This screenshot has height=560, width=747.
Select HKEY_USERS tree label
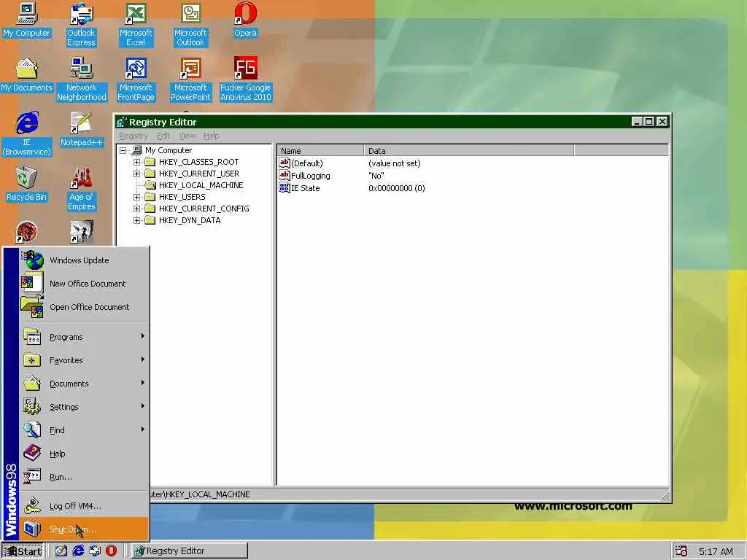(x=182, y=197)
